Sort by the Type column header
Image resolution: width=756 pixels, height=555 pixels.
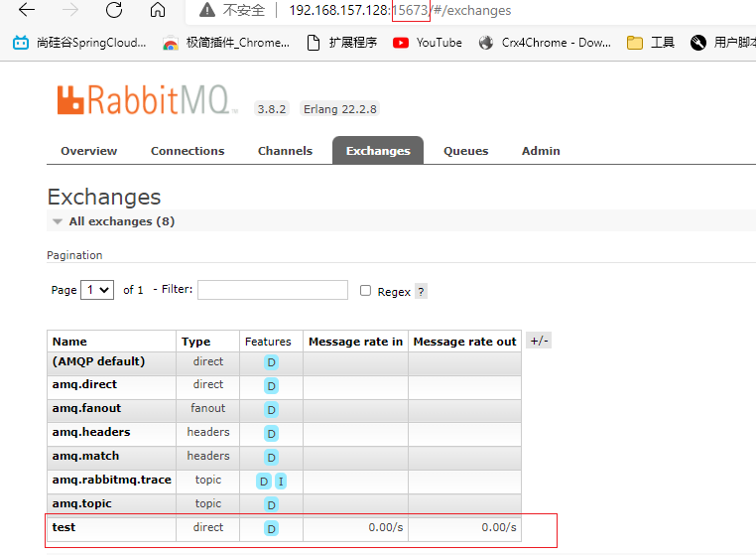coord(195,342)
